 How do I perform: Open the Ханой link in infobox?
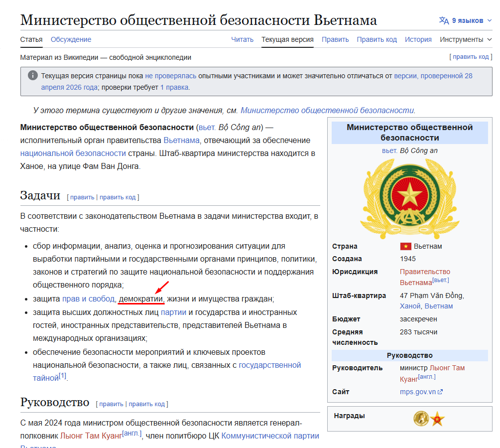(409, 306)
